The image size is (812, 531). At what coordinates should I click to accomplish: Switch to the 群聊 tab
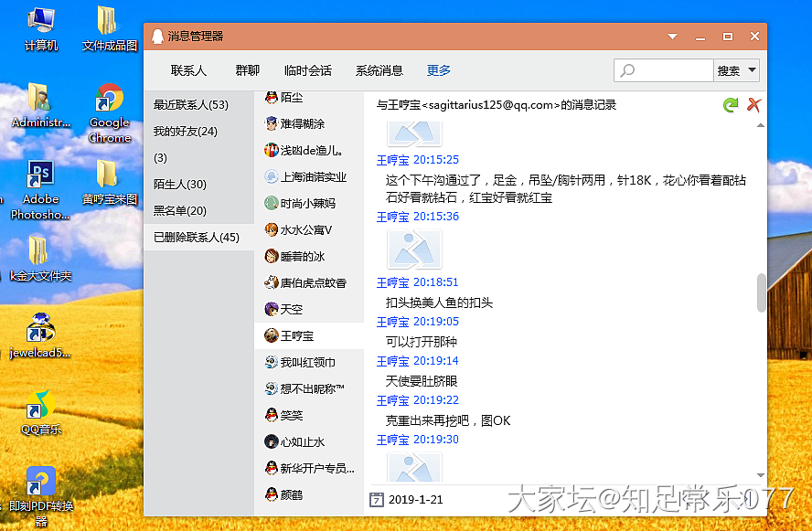[247, 70]
